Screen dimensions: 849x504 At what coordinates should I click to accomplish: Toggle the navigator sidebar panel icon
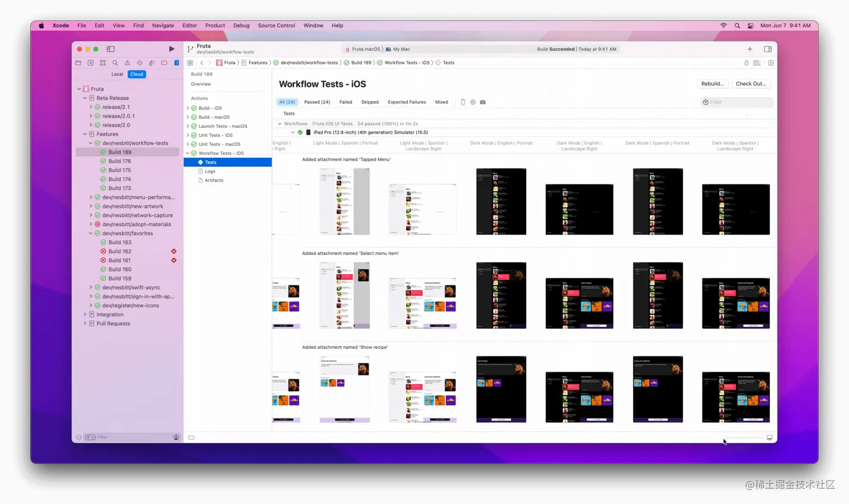point(111,49)
